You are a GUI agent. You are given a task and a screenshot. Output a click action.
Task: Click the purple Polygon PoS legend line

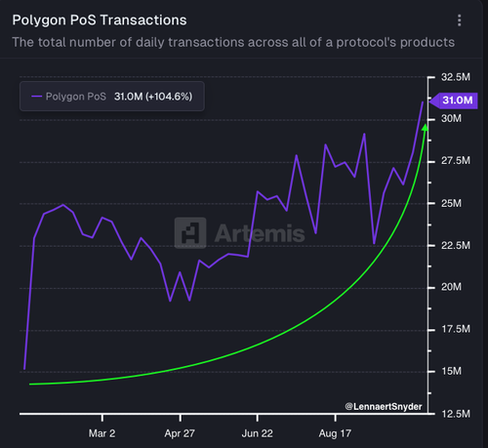(x=37, y=97)
